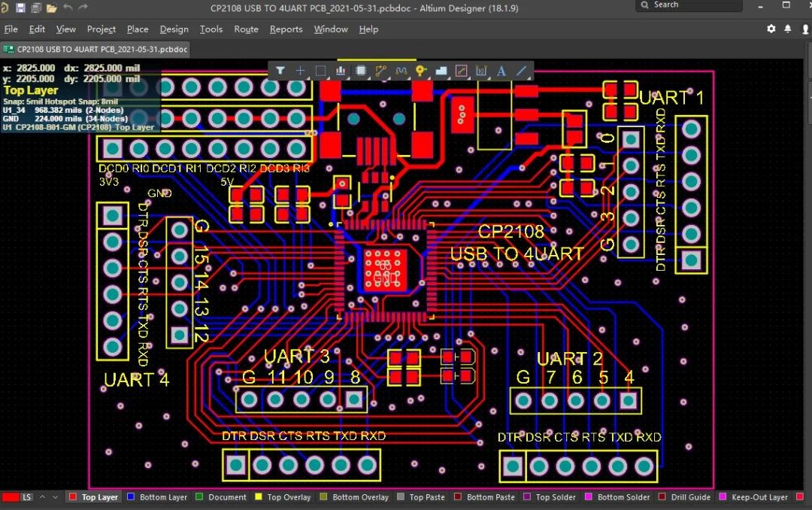Image resolution: width=812 pixels, height=510 pixels.
Task: Click the Altium Designer logo icon
Action: (x=5, y=8)
